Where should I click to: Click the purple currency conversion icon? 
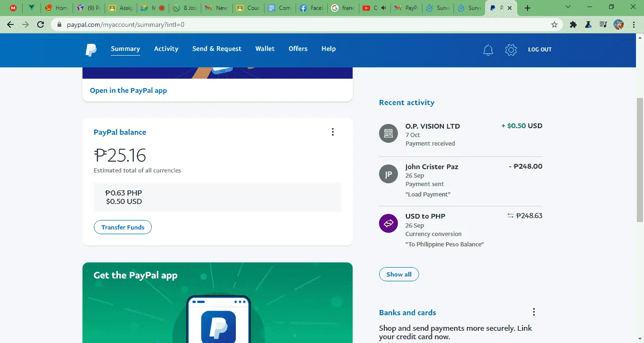[x=388, y=223]
